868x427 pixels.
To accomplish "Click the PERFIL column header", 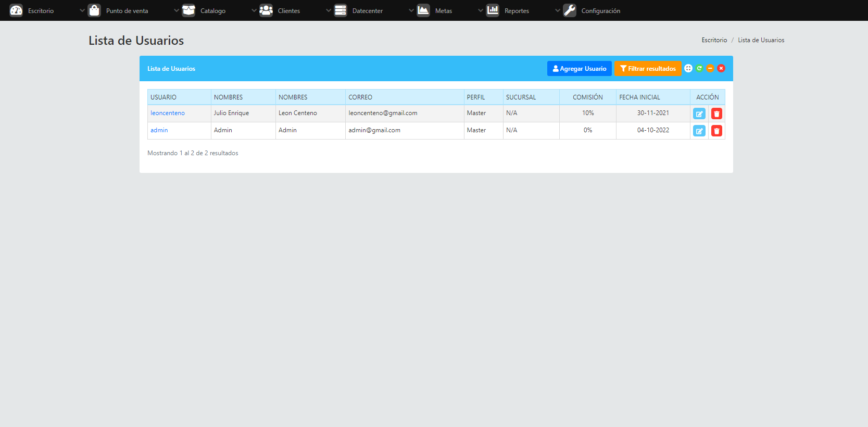I will [x=484, y=97].
